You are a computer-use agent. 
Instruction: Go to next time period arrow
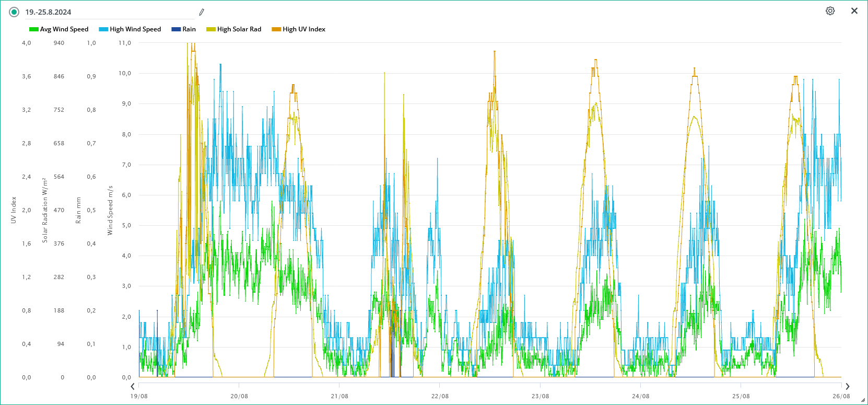tap(847, 386)
